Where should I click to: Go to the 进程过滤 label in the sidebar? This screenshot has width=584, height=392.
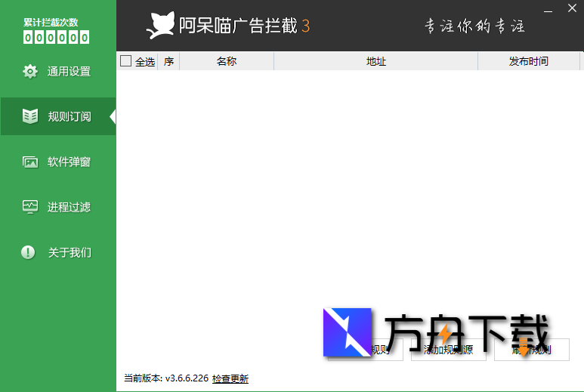point(69,207)
